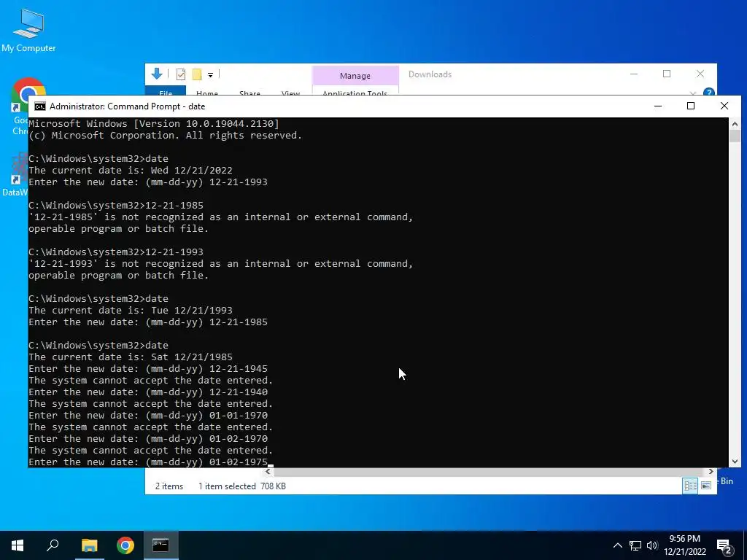Click the 'Downloads' window title text
747x560 pixels.
(x=430, y=74)
